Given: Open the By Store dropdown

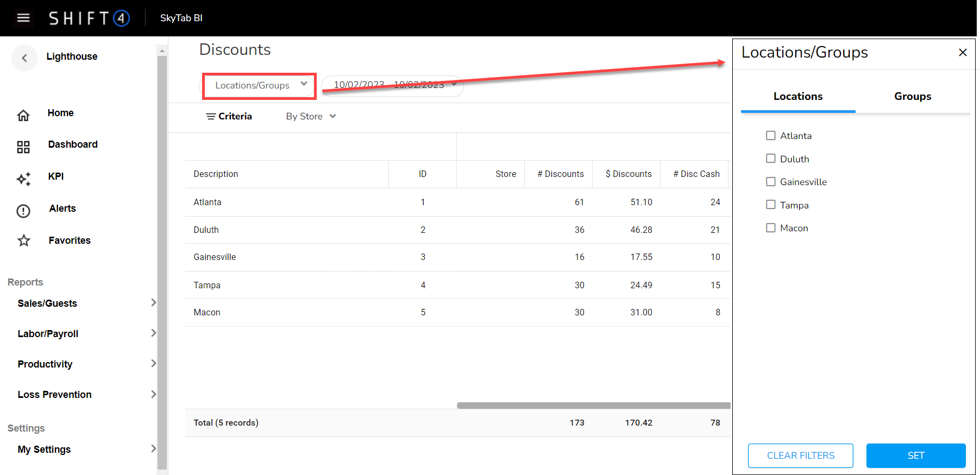Looking at the screenshot, I should [x=311, y=117].
